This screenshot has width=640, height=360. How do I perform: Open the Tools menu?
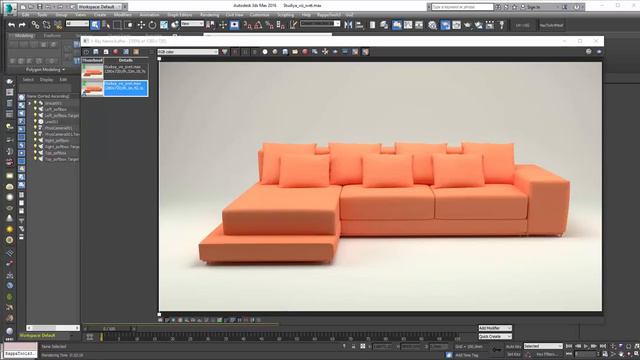(42, 15)
